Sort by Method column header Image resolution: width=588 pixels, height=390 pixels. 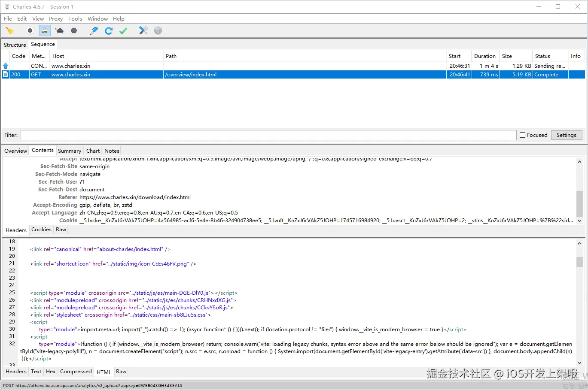[x=39, y=56]
